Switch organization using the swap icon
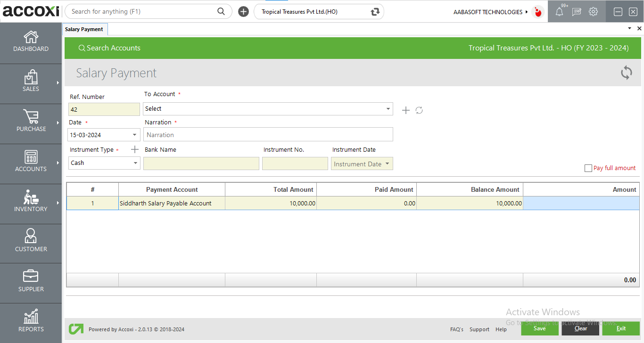Image resolution: width=644 pixels, height=343 pixels. coord(375,12)
